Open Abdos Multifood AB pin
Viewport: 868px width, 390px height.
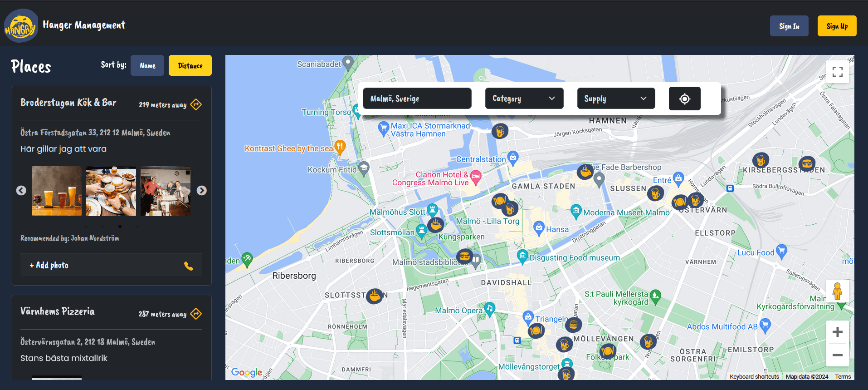pyautogui.click(x=765, y=326)
